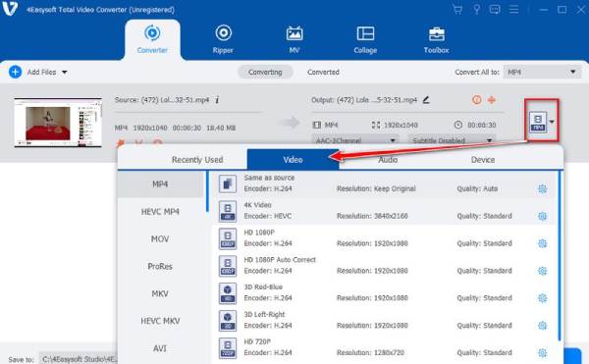Open settings gear for HD 1080P
Screen dimensions: 589x364
point(542,243)
